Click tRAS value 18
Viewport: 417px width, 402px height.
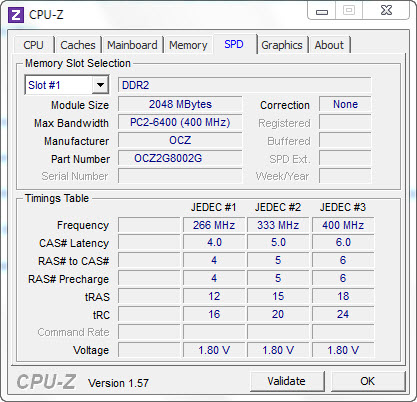click(x=343, y=296)
